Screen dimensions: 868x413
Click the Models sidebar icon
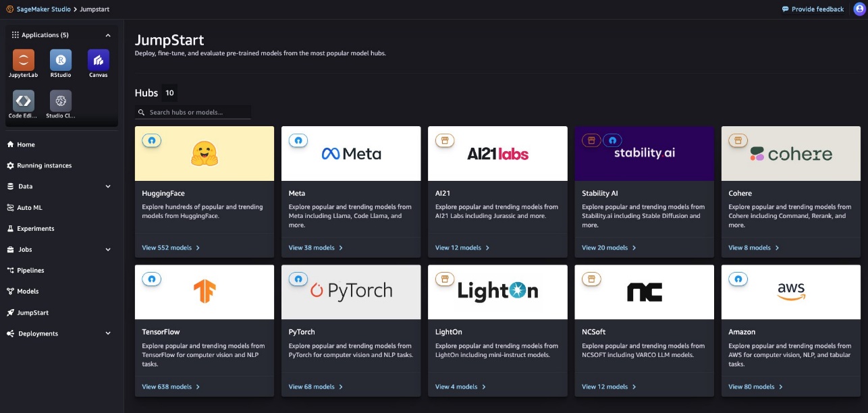[x=10, y=291]
